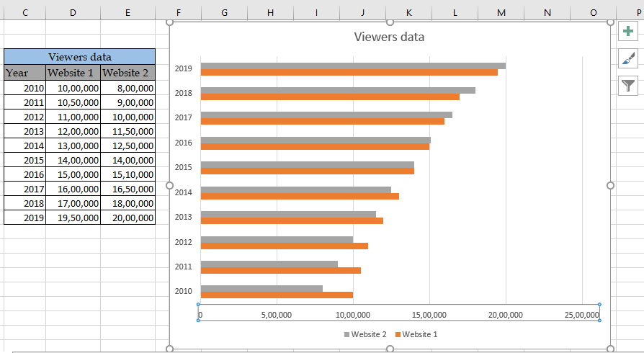Image resolution: width=644 pixels, height=353 pixels.
Task: Click the 2010 orange Website 1 bar
Action: coord(277,295)
